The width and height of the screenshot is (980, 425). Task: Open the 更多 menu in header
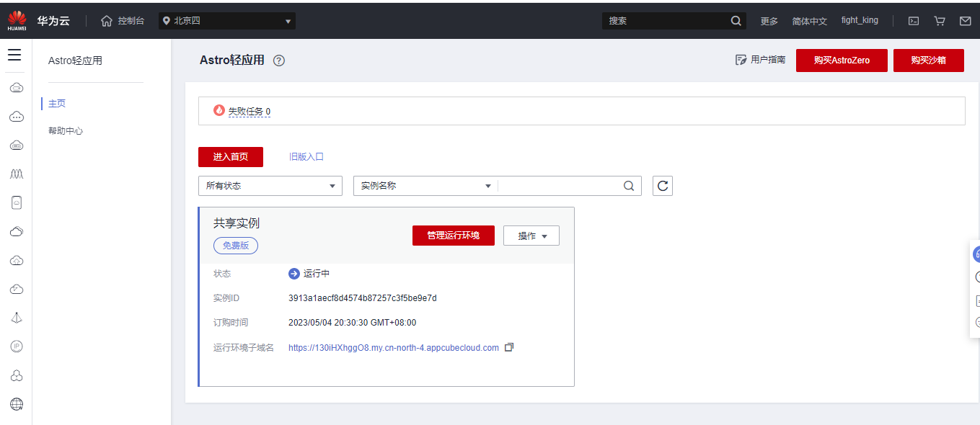coord(769,21)
